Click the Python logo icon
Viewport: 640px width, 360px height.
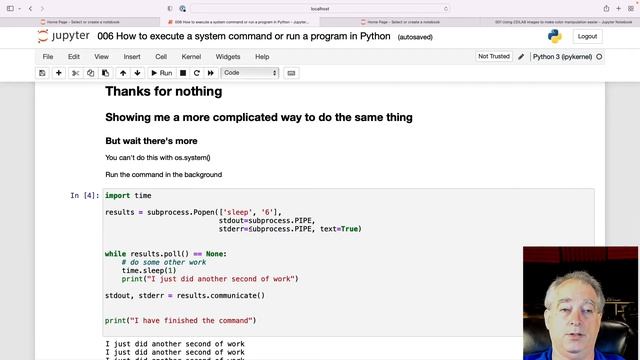555,36
